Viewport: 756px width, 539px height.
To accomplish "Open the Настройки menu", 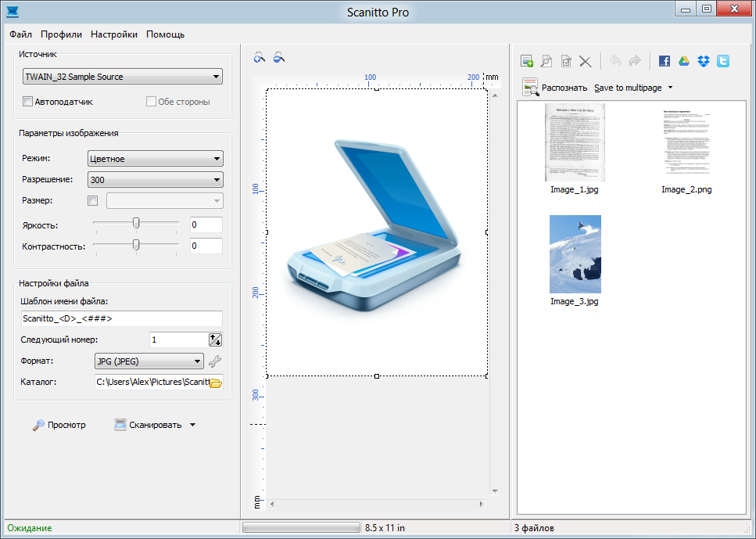I will (x=114, y=34).
